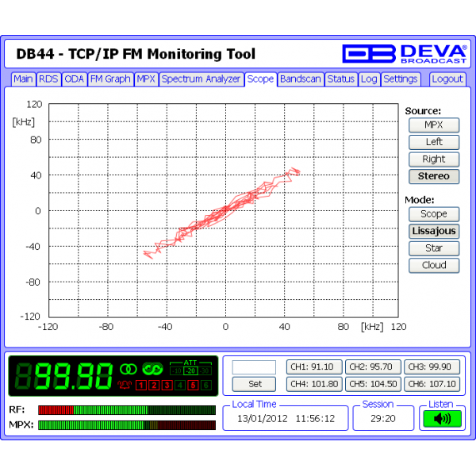Viewport: 476px width, 476px height.
Task: Tune to preset CH5: 104.50
Action: [x=373, y=384]
